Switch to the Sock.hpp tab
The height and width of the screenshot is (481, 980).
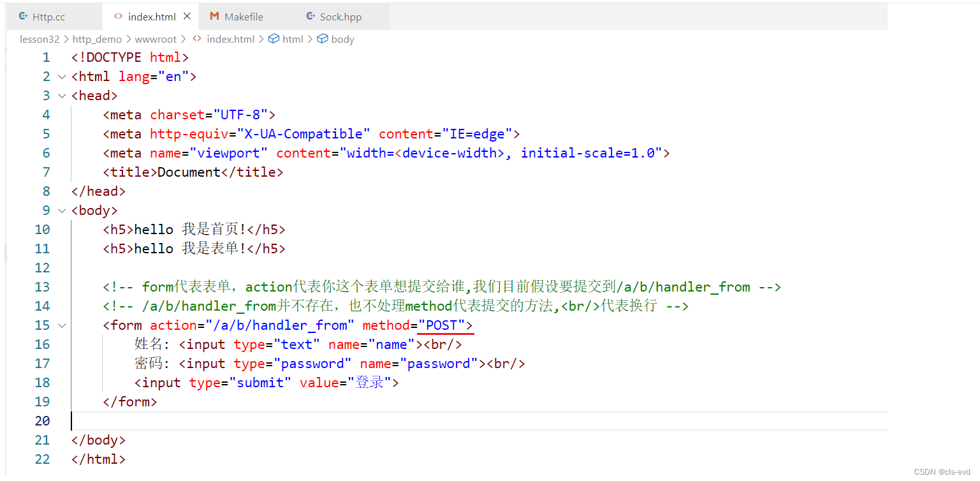[340, 17]
